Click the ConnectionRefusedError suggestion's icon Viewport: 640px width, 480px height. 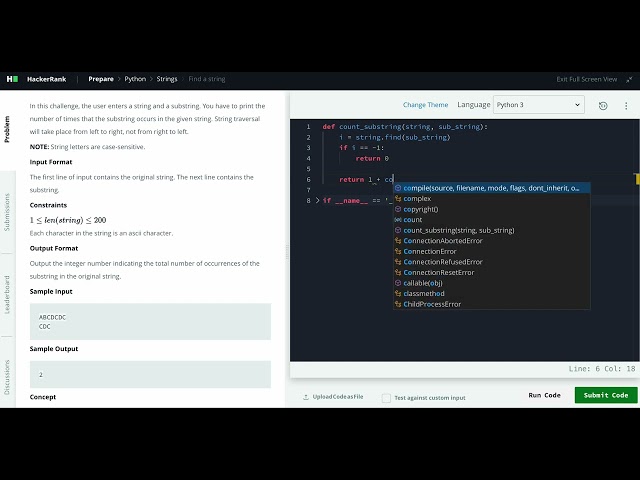(398, 262)
